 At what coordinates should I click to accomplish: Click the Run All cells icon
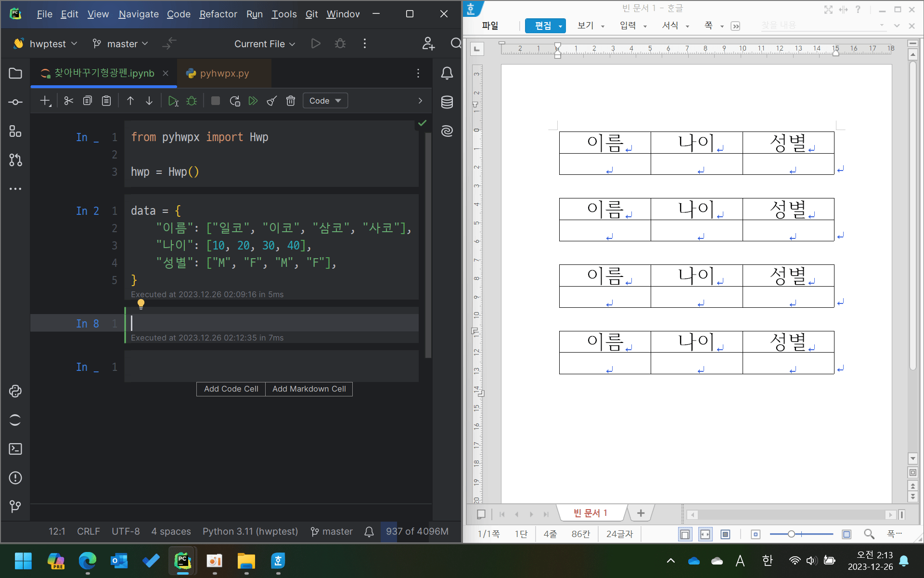click(253, 101)
